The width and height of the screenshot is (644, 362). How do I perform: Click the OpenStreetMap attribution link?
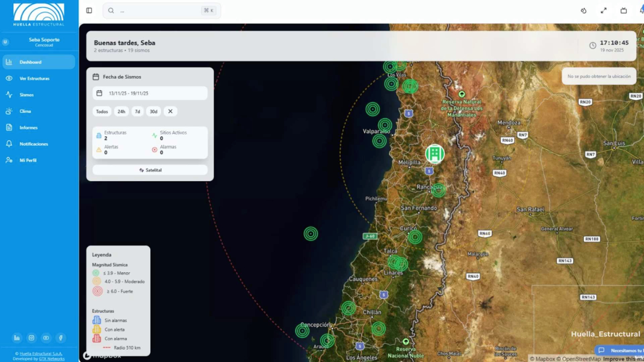coord(579,359)
